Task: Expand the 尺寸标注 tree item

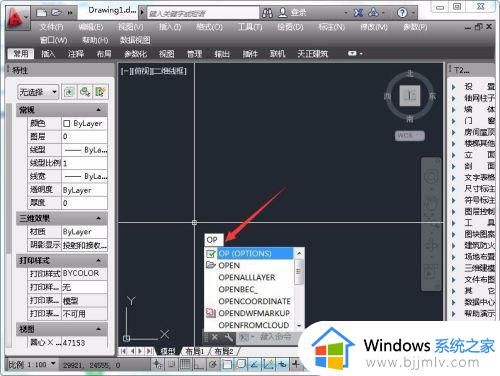Action: (454, 189)
